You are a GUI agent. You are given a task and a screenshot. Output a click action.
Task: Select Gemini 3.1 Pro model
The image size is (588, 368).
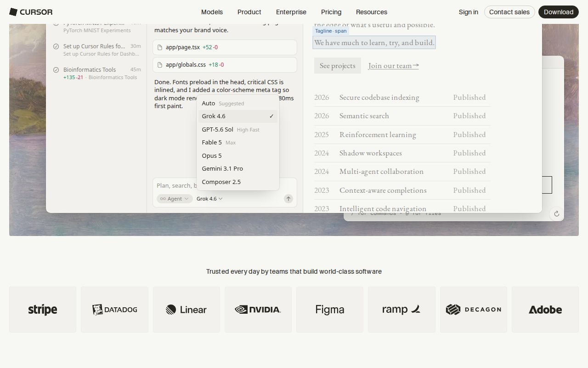pyautogui.click(x=238, y=169)
